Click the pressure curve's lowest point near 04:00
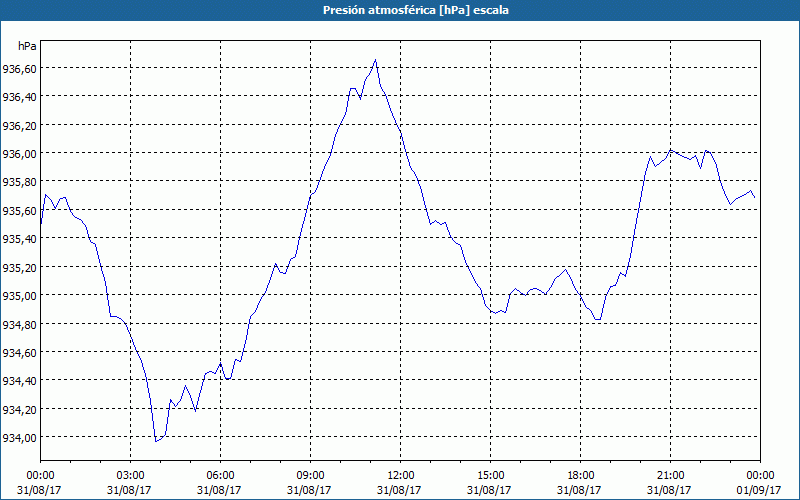This screenshot has width=800, height=500. (x=156, y=441)
